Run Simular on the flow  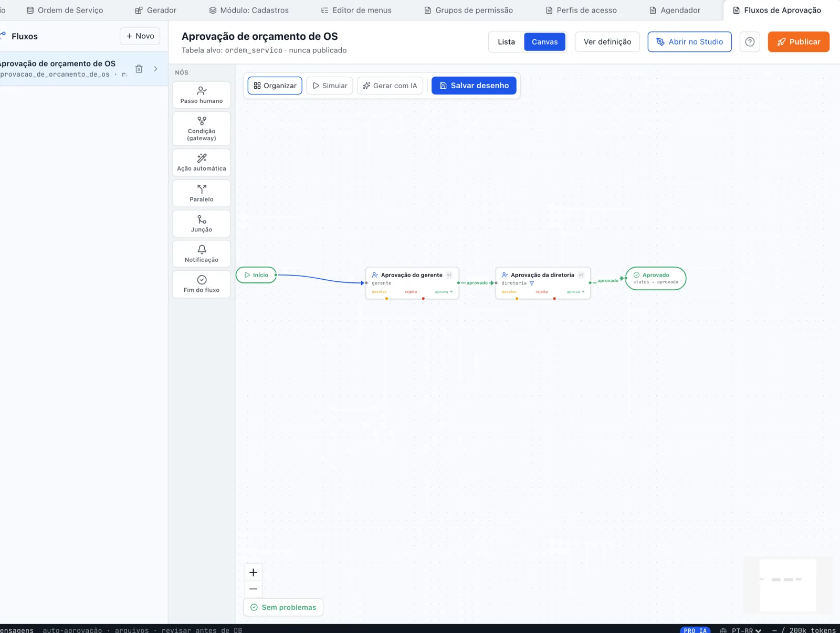(330, 86)
